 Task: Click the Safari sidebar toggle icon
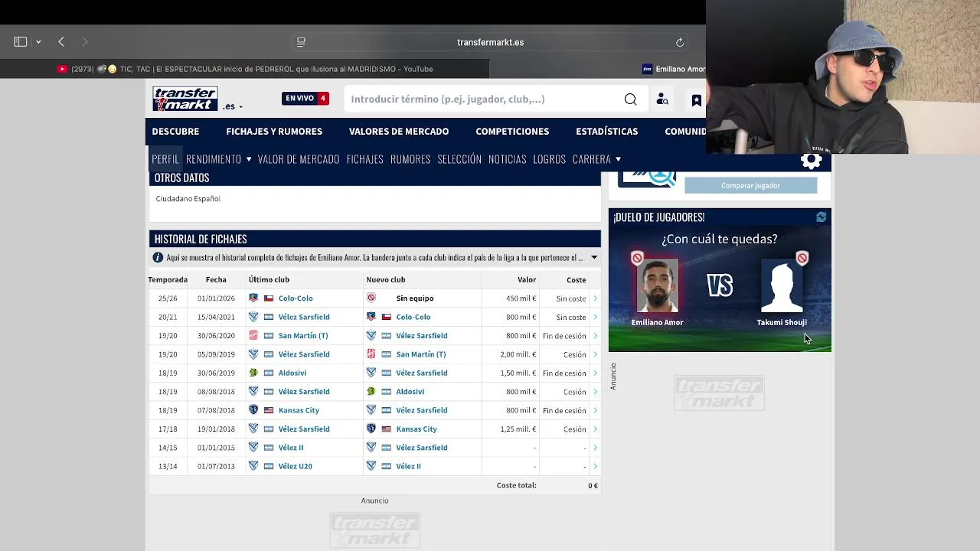[x=21, y=42]
